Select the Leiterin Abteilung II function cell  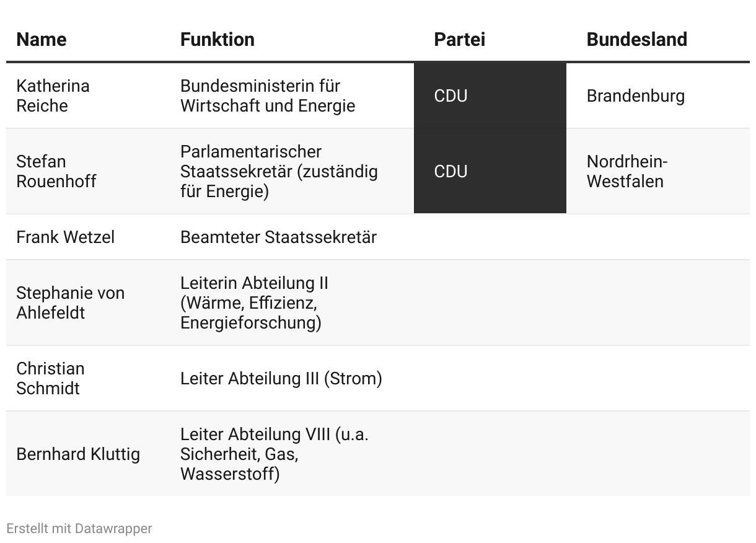(292, 302)
